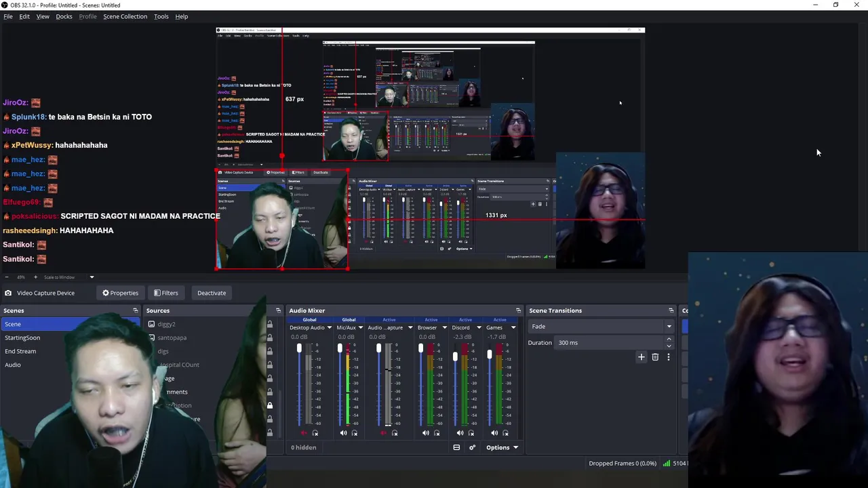Viewport: 868px width, 488px height.
Task: Open Browser channel dropdown menu
Action: click(444, 328)
